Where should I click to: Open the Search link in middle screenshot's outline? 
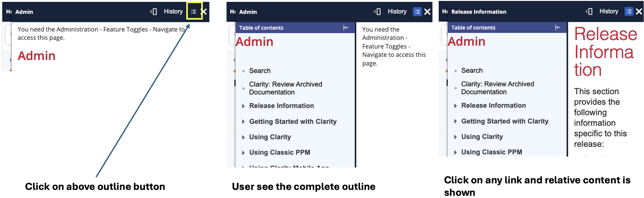pos(260,71)
